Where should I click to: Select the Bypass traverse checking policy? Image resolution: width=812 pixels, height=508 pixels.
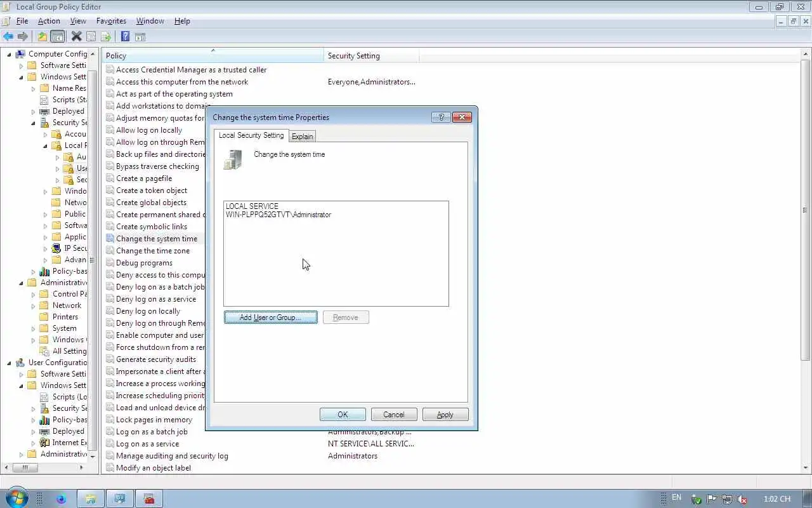pyautogui.click(x=157, y=166)
